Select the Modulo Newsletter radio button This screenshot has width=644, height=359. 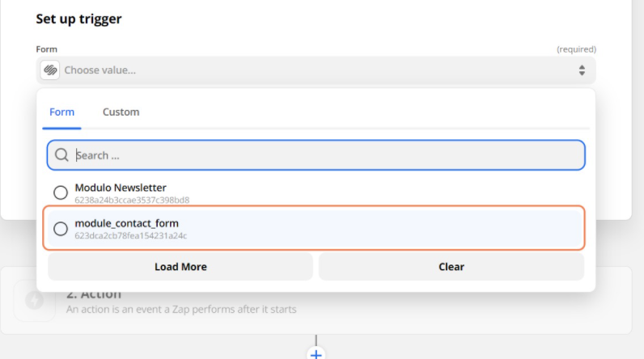tap(61, 192)
